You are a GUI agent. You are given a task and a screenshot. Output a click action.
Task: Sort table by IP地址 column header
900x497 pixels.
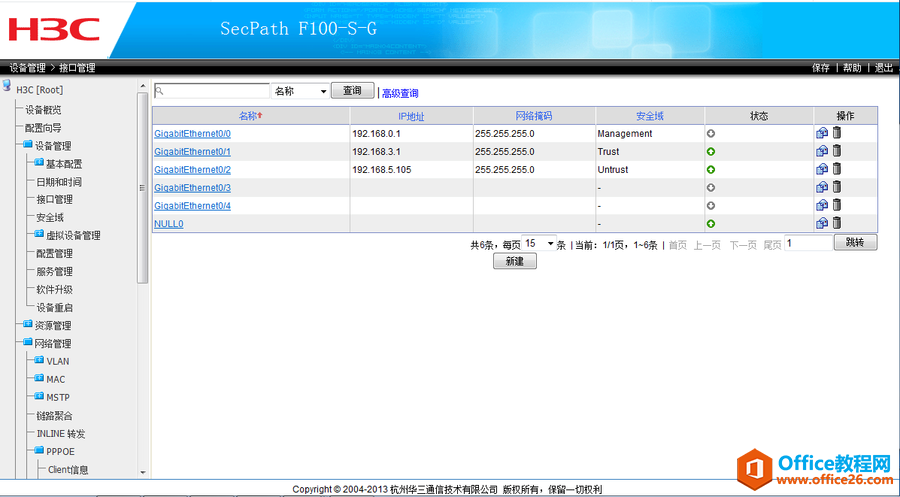[x=411, y=117]
